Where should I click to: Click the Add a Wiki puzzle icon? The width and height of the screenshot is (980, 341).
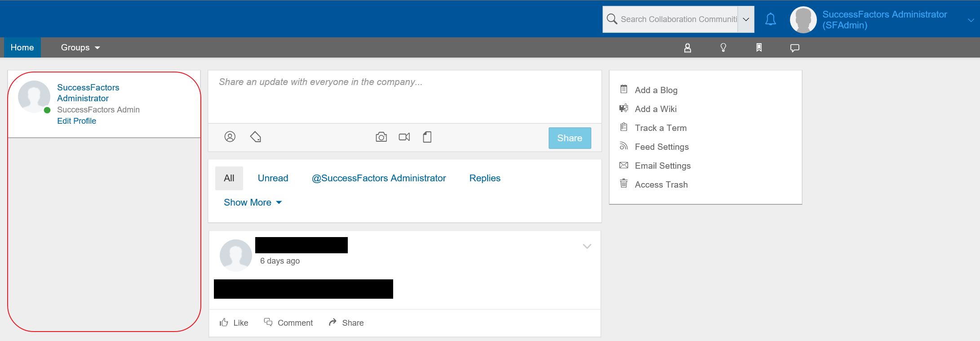[624, 108]
